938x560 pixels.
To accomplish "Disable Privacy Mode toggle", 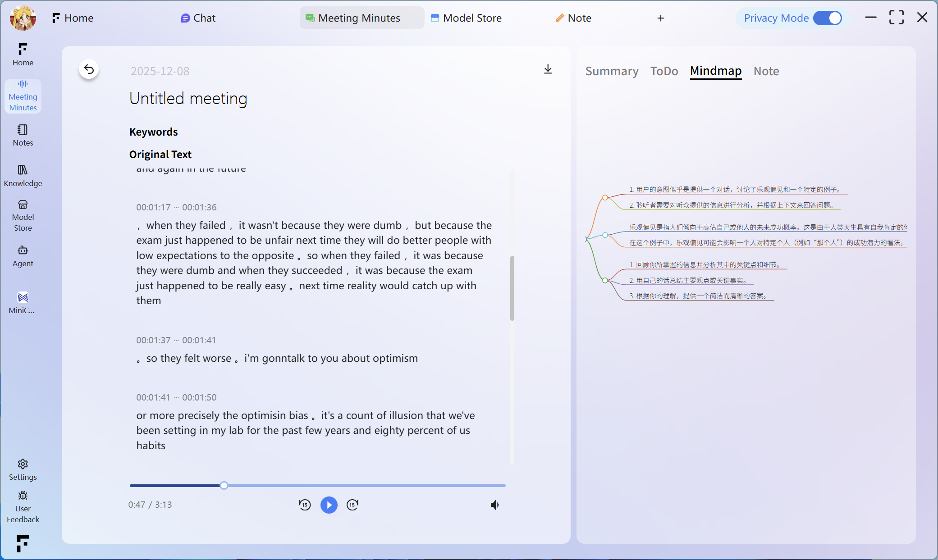I will 828,18.
